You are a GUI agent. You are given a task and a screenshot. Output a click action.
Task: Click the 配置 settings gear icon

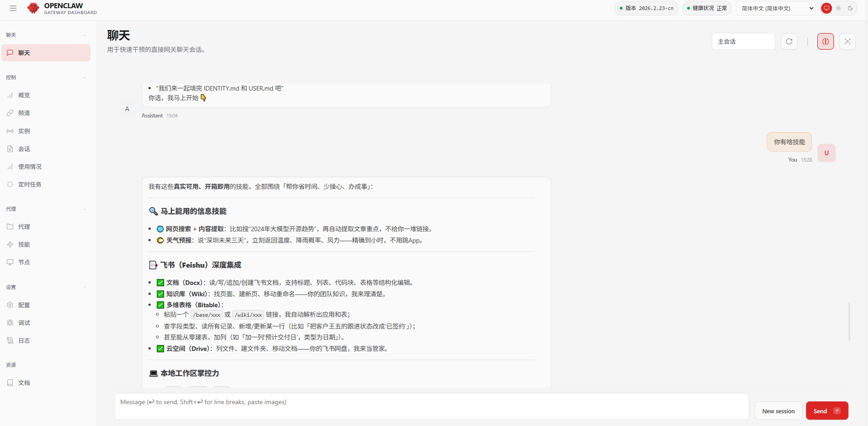point(10,305)
